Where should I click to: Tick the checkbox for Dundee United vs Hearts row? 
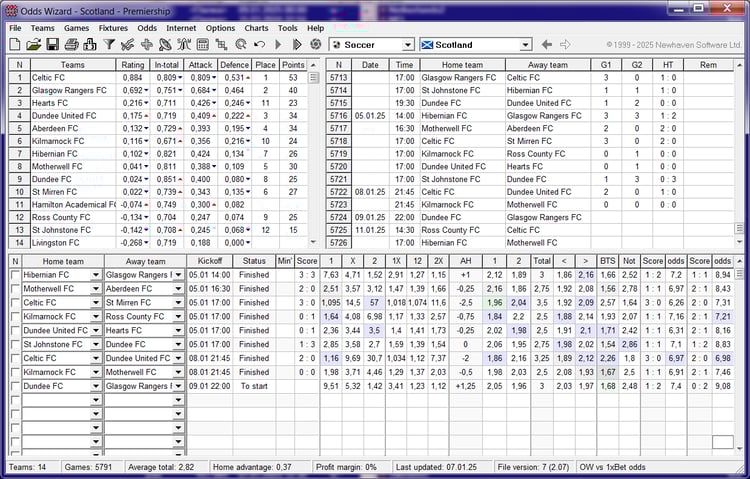coord(15,331)
